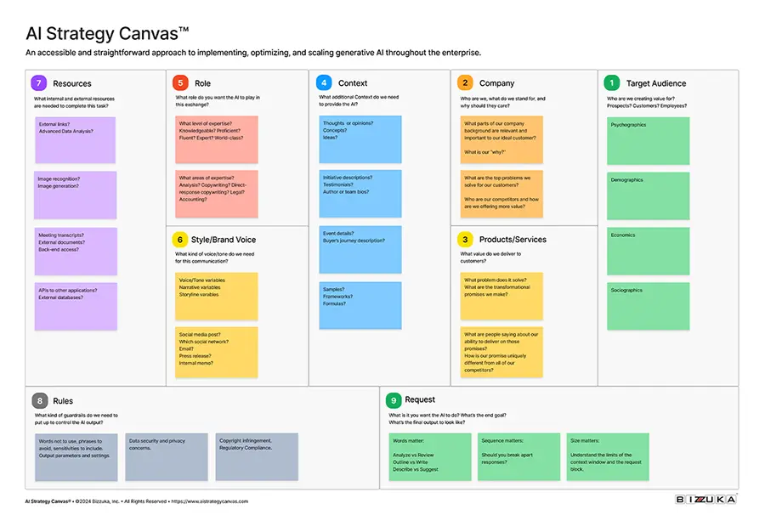765x532 pixels.
Task: Click the 'Who are we creating value for?' question
Action: point(647,102)
